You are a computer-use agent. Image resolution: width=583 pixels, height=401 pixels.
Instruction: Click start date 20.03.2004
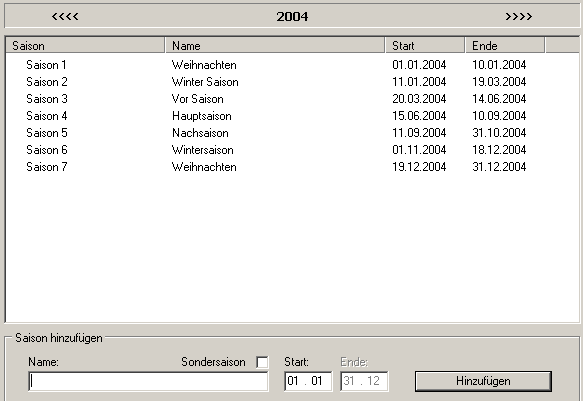(419, 99)
